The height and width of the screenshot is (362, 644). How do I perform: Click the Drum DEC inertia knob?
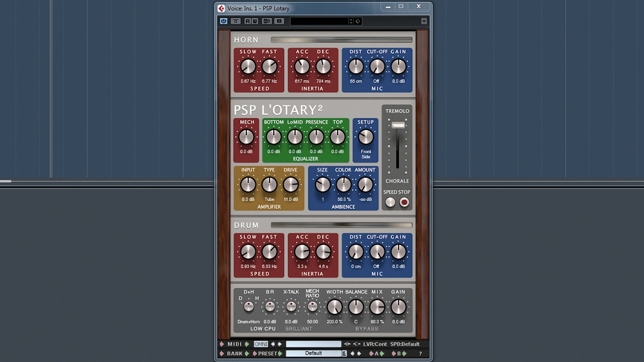[x=323, y=252]
